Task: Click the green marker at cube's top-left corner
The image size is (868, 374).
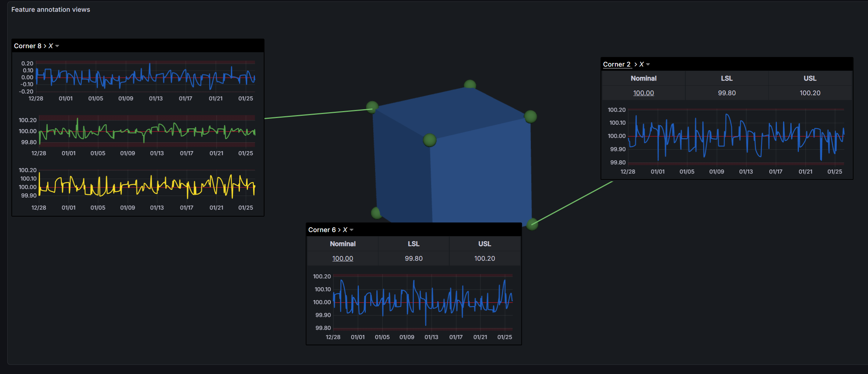Action: [x=372, y=107]
